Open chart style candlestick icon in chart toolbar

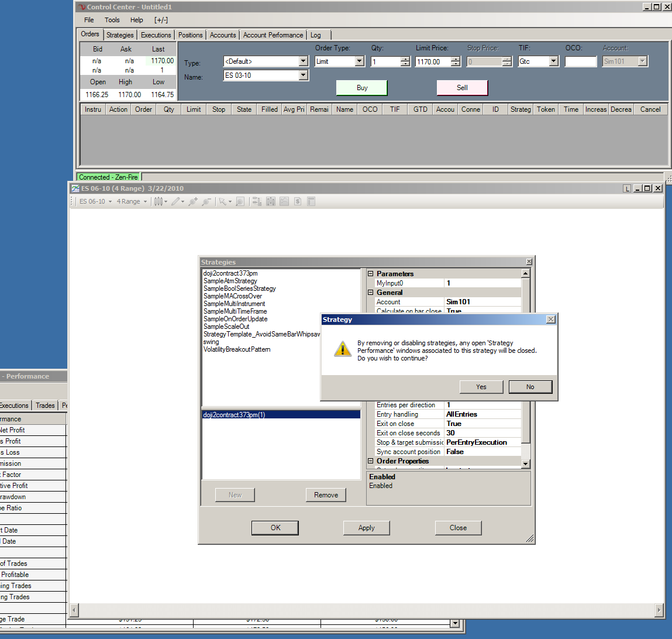[x=158, y=201]
